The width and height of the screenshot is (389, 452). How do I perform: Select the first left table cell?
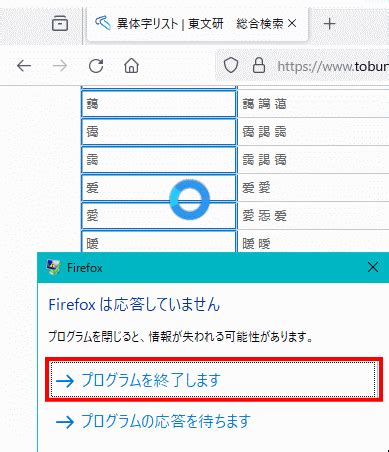159,104
